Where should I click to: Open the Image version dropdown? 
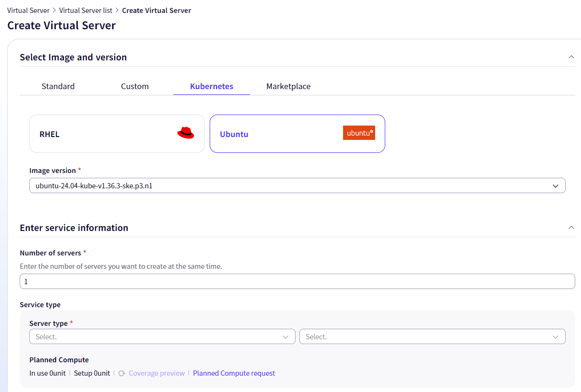point(297,186)
